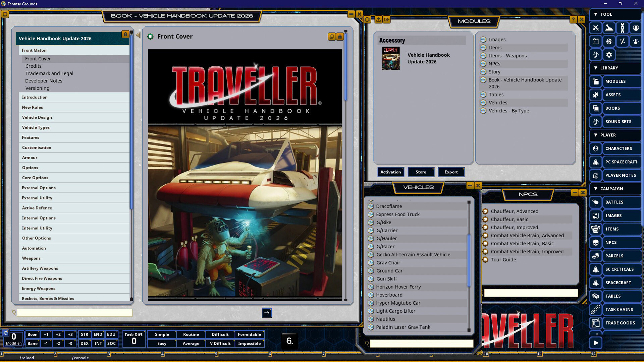Viewport: 644px width, 362px height.
Task: Open the calendar tool icon
Action: click(596, 41)
